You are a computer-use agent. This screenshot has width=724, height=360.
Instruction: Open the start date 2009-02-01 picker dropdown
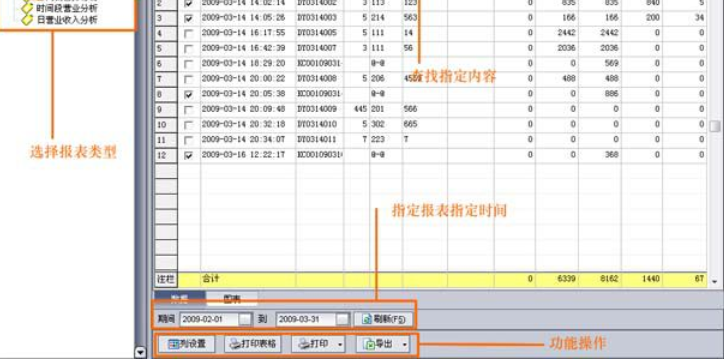pyautogui.click(x=245, y=319)
